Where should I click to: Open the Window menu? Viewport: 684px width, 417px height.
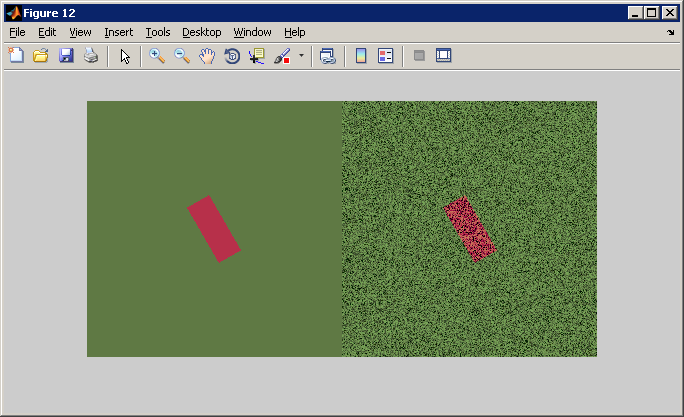[253, 32]
